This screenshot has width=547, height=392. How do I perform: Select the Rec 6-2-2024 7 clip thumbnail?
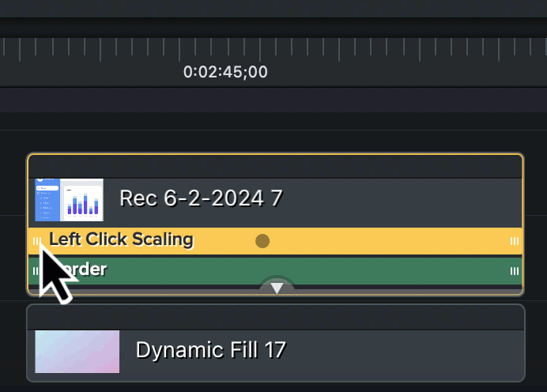[x=70, y=199]
